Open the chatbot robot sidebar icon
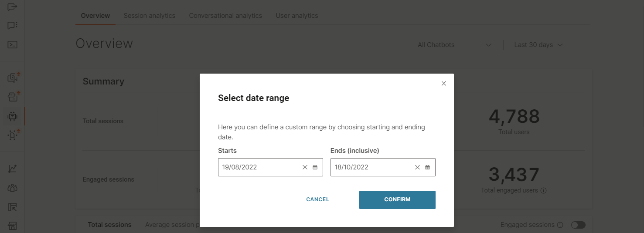The width and height of the screenshot is (644, 233). click(13, 116)
